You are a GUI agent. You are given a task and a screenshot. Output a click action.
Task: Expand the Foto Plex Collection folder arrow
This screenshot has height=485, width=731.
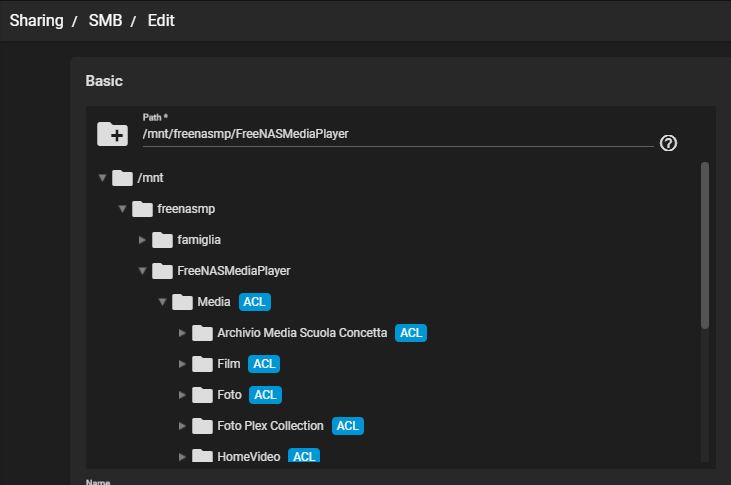tap(182, 426)
